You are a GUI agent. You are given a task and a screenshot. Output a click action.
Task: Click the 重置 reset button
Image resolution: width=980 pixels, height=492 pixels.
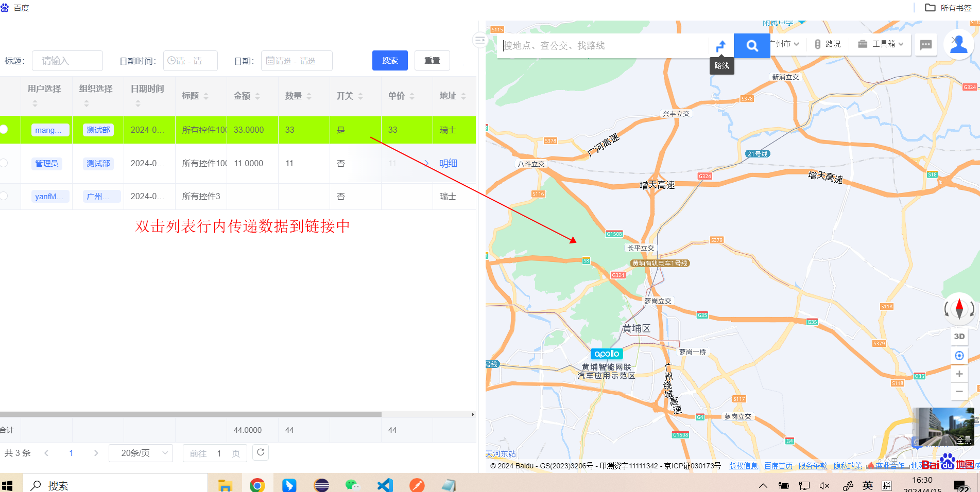pos(432,61)
